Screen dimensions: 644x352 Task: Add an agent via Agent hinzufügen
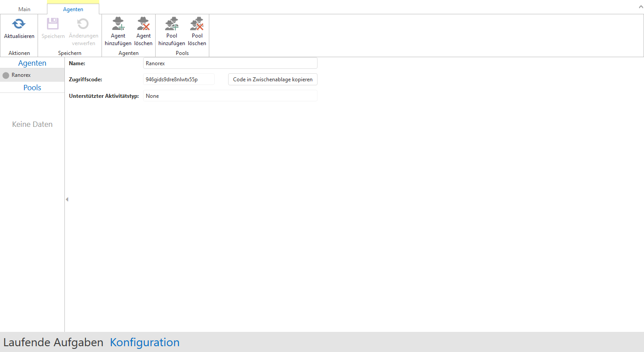tap(118, 24)
